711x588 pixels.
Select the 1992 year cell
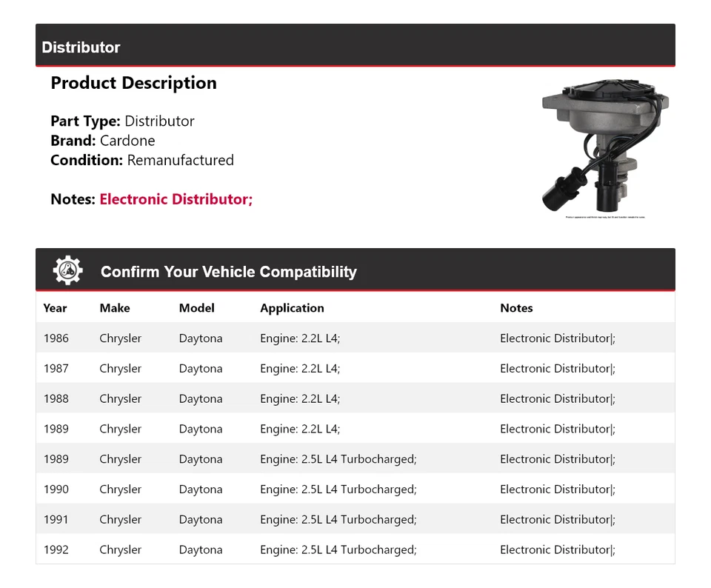coord(56,549)
